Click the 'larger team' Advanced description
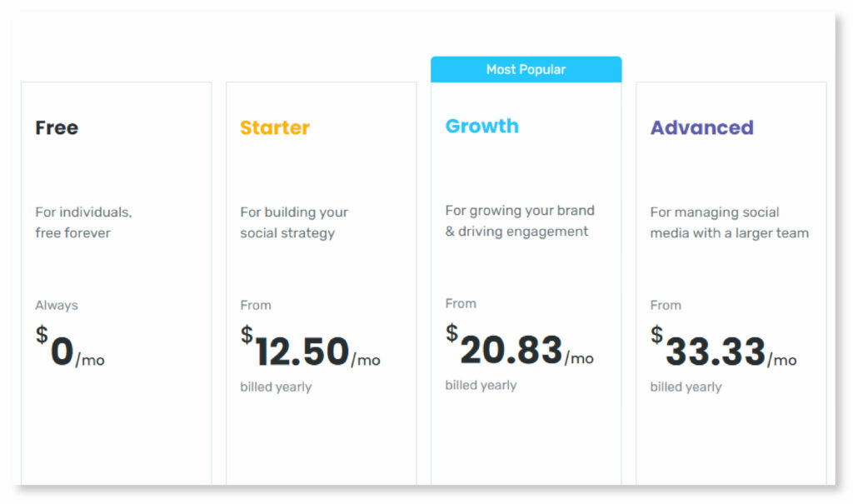 (x=729, y=222)
